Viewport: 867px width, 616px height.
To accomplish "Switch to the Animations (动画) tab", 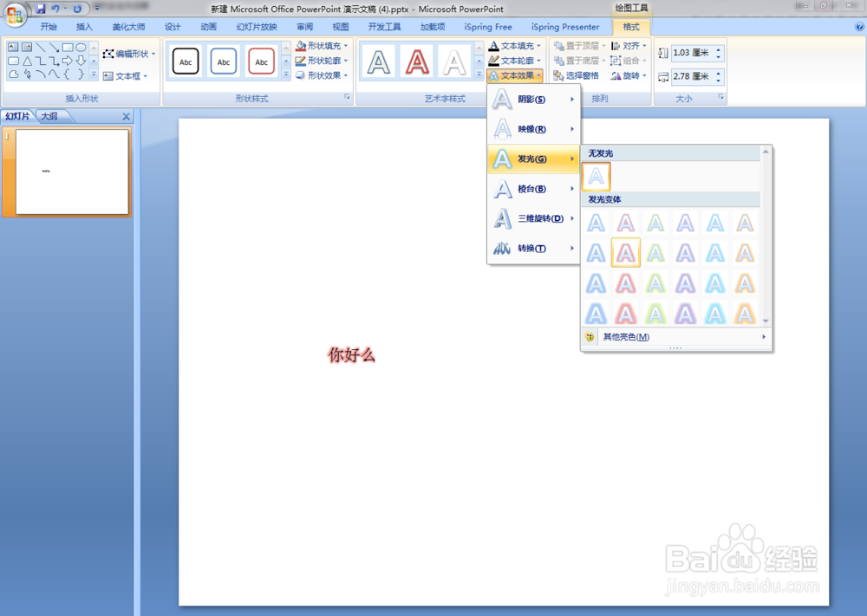I will (208, 27).
